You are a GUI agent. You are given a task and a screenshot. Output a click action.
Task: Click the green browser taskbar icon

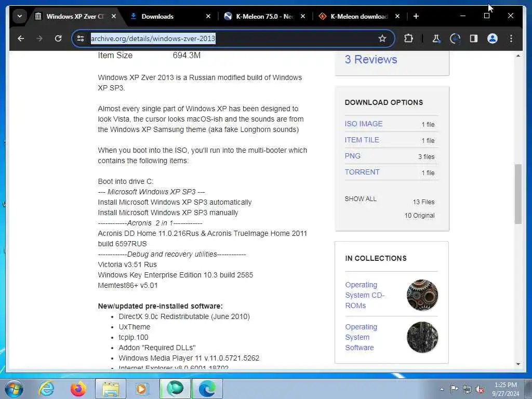click(x=175, y=389)
